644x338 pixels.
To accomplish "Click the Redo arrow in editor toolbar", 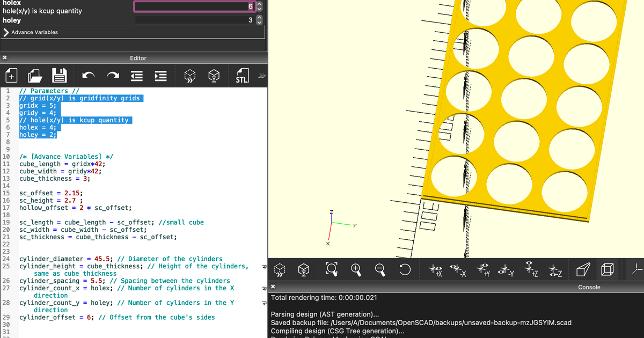I will [x=113, y=76].
